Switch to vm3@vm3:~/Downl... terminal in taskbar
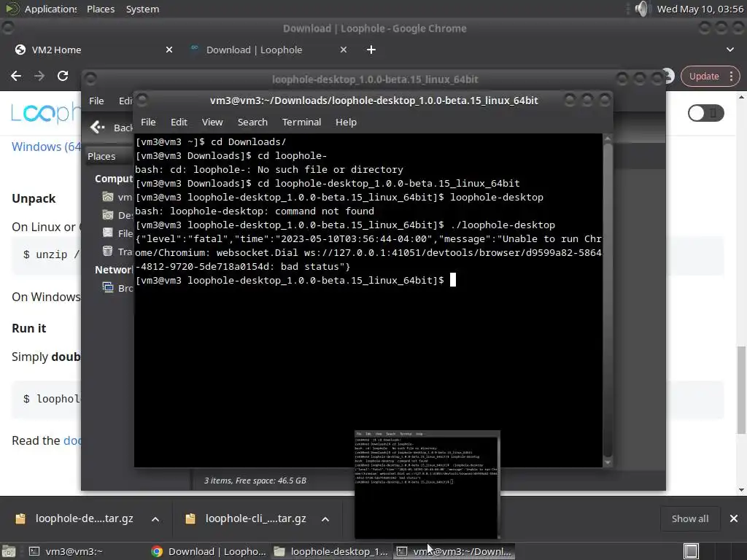The height and width of the screenshot is (560, 747). click(x=454, y=551)
